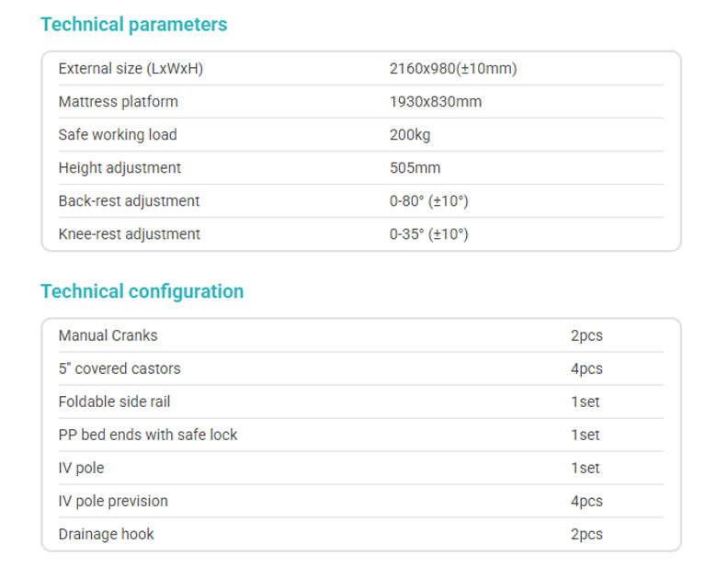Screen dimensions: 728x566
Task: Select the 5" covered castors label
Action: (x=119, y=368)
